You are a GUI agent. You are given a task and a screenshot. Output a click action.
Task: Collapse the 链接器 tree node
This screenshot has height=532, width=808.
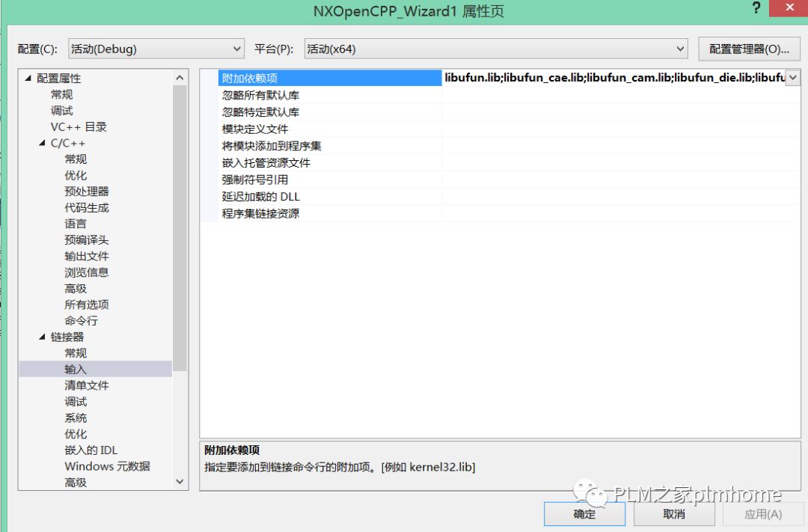pos(42,337)
